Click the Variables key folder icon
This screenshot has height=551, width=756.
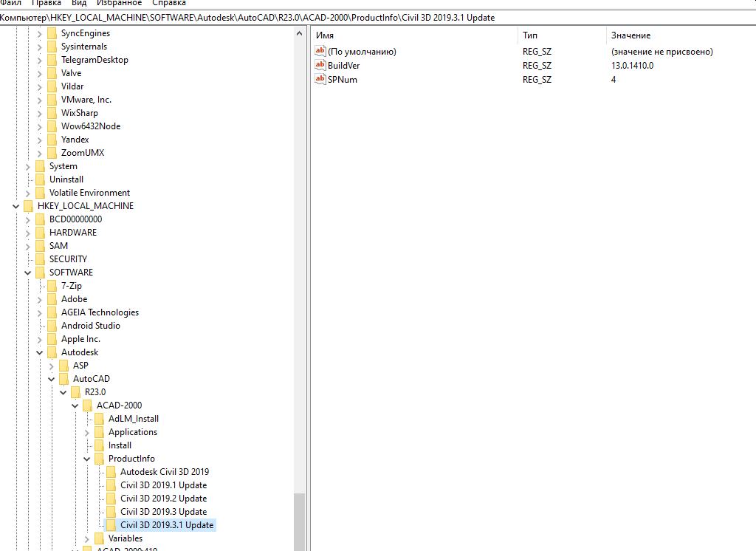click(x=100, y=538)
